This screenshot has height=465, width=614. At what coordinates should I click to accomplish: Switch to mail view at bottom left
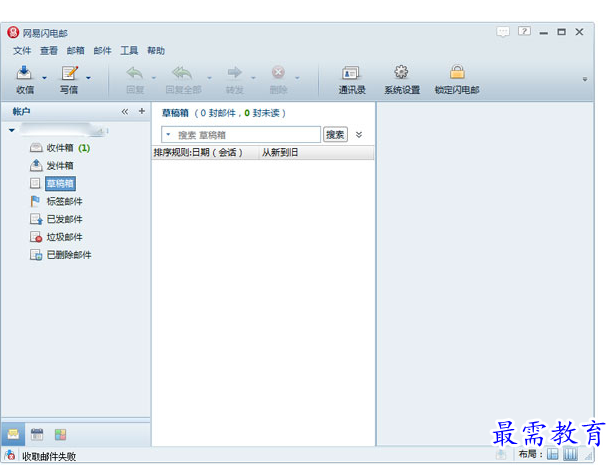tap(13, 434)
